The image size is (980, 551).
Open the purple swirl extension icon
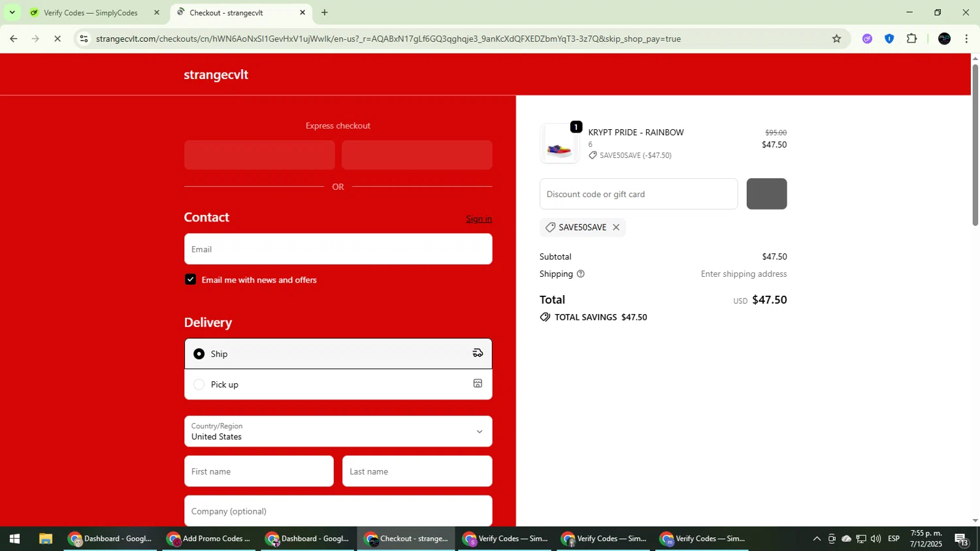click(x=867, y=39)
